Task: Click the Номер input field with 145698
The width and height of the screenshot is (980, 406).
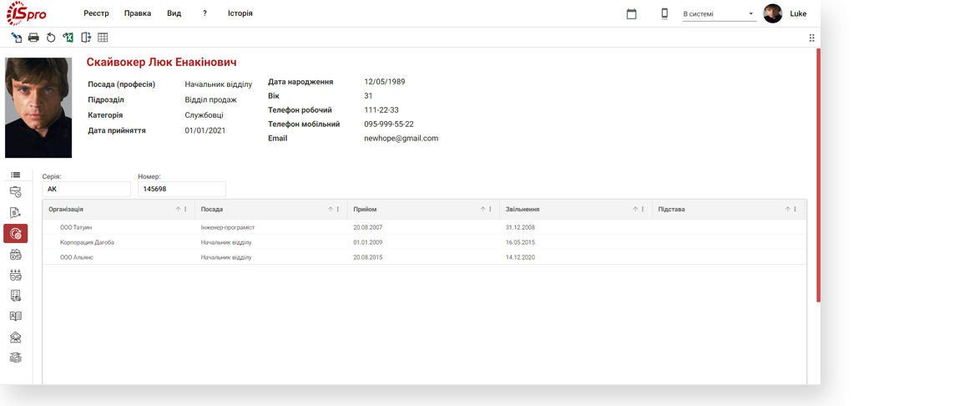Action: [182, 189]
